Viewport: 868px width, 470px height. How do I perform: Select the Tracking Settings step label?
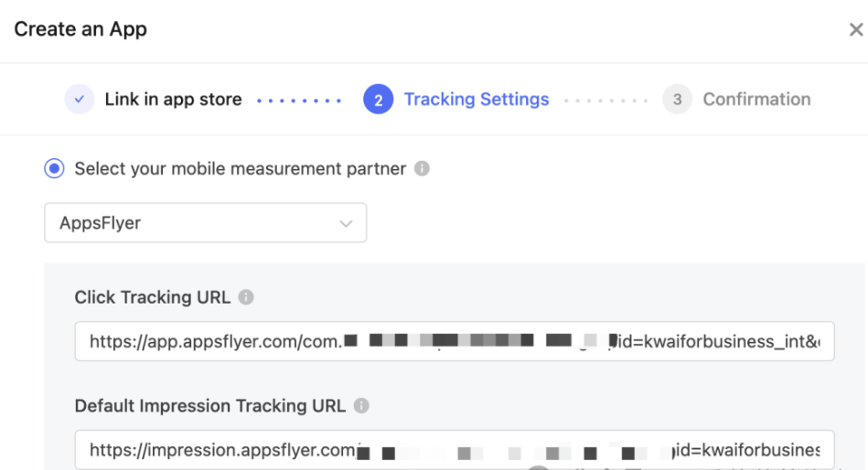476,99
